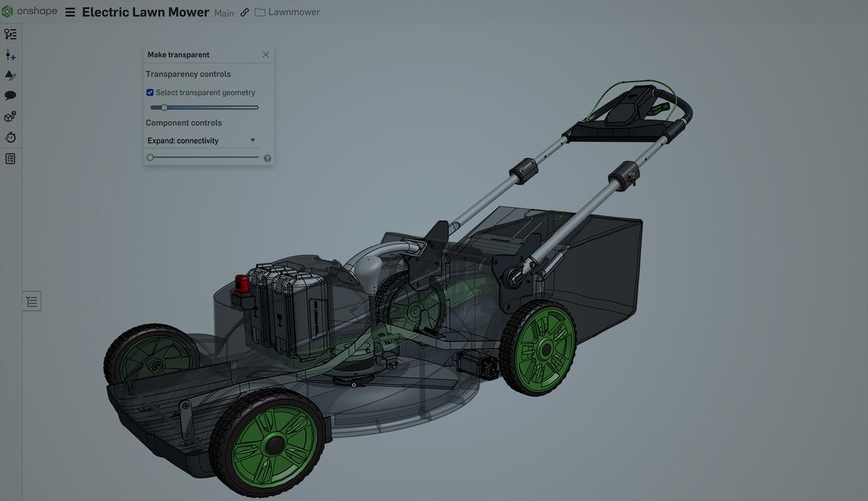Click the help question mark in the dialog
Viewport: 868px width, 501px height.
click(266, 157)
